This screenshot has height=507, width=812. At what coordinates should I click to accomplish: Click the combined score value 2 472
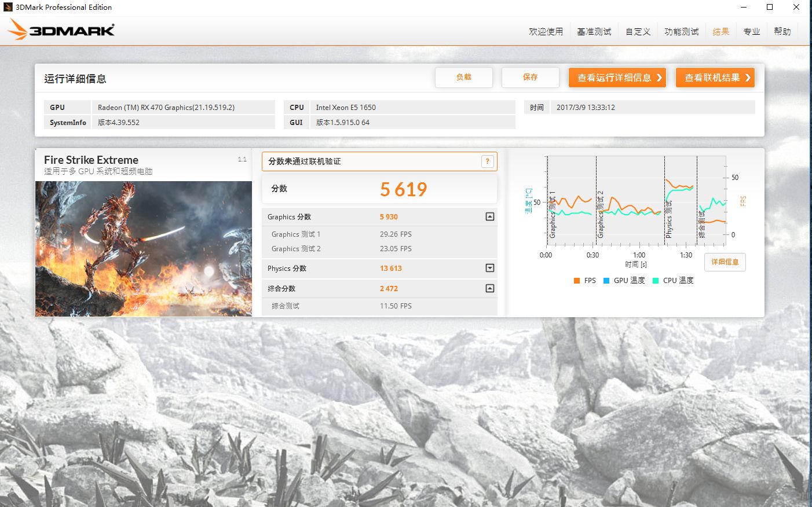click(x=389, y=289)
